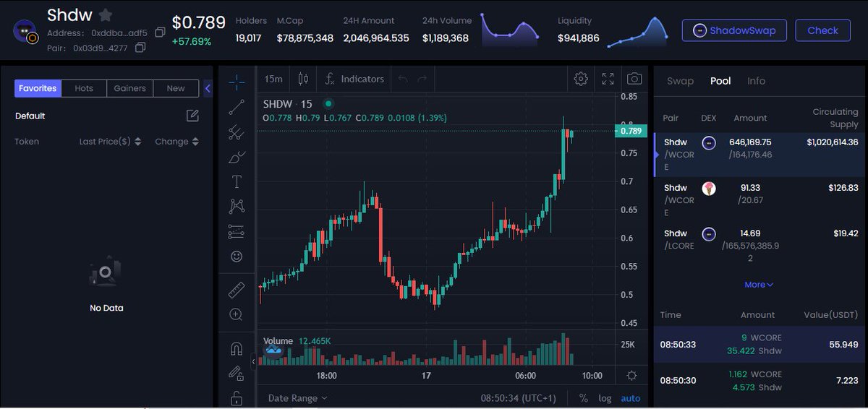868x409 pixels.
Task: Click the $1,020,614.36 supply value
Action: pyautogui.click(x=832, y=142)
